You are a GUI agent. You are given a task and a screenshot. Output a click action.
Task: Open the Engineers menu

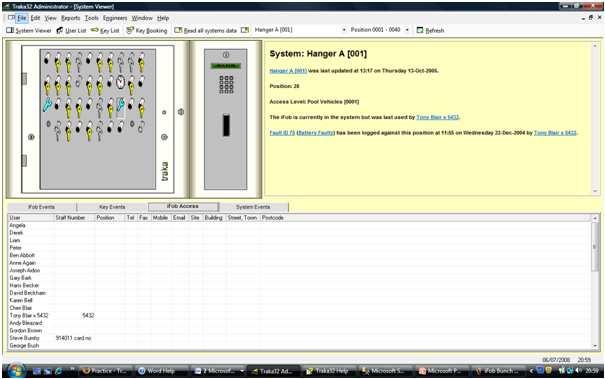pyautogui.click(x=115, y=18)
